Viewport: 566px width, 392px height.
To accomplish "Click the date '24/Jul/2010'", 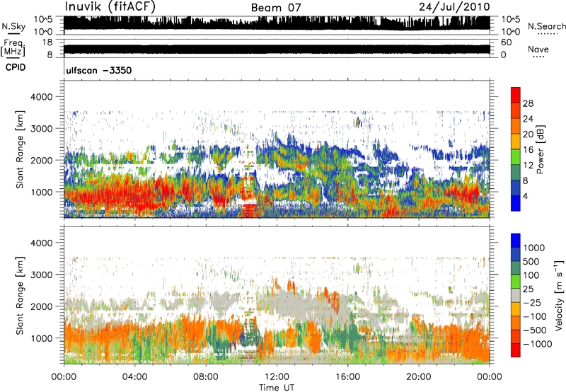I will (x=454, y=7).
